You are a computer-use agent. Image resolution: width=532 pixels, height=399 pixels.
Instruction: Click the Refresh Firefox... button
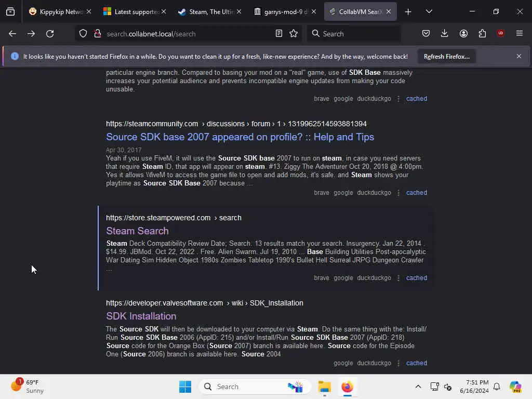tap(446, 56)
